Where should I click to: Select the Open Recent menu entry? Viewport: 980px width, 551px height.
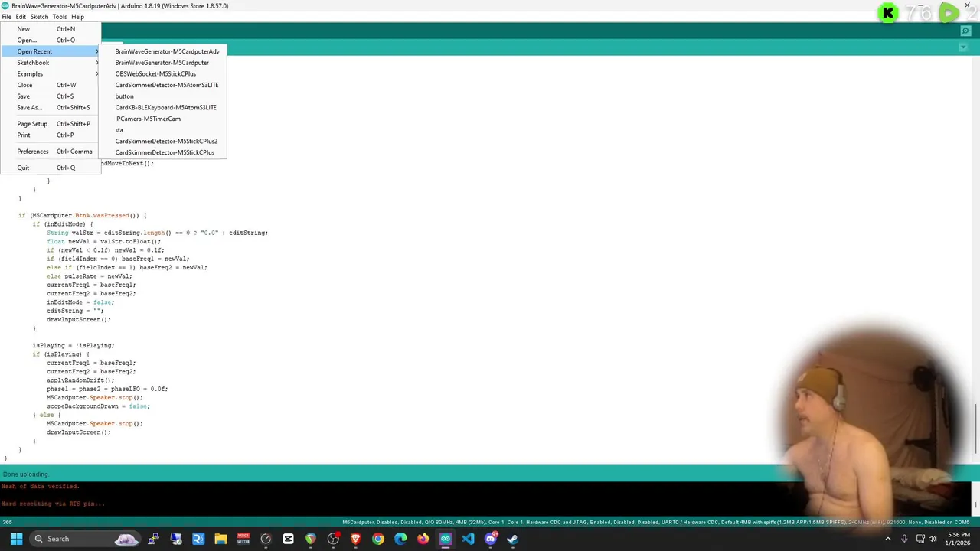coord(51,51)
